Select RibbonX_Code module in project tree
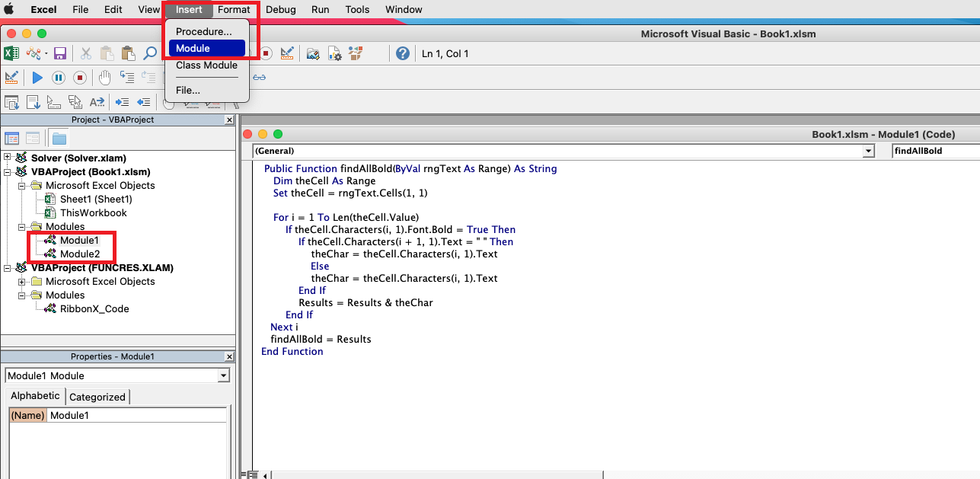Viewport: 980px width, 479px height. [94, 308]
